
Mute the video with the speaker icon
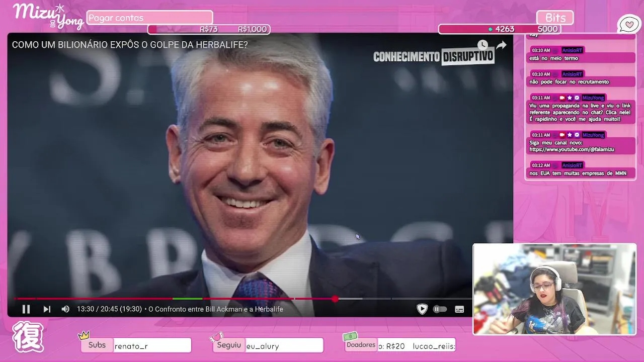(65, 309)
